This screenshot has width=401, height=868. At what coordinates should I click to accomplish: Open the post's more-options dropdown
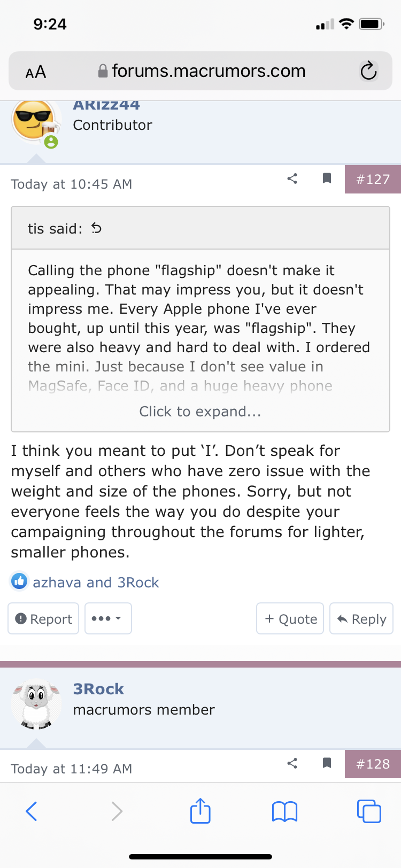point(107,618)
